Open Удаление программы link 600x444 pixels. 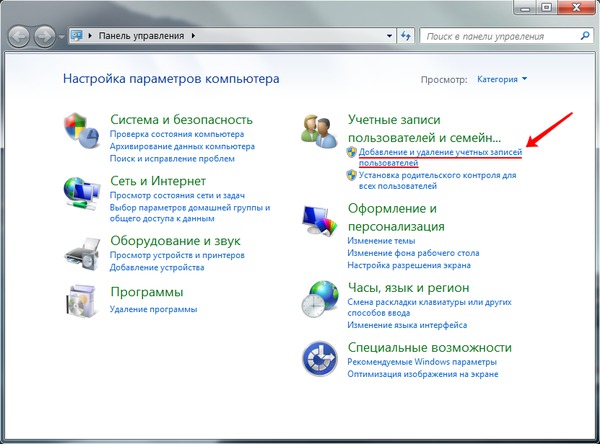tap(153, 309)
